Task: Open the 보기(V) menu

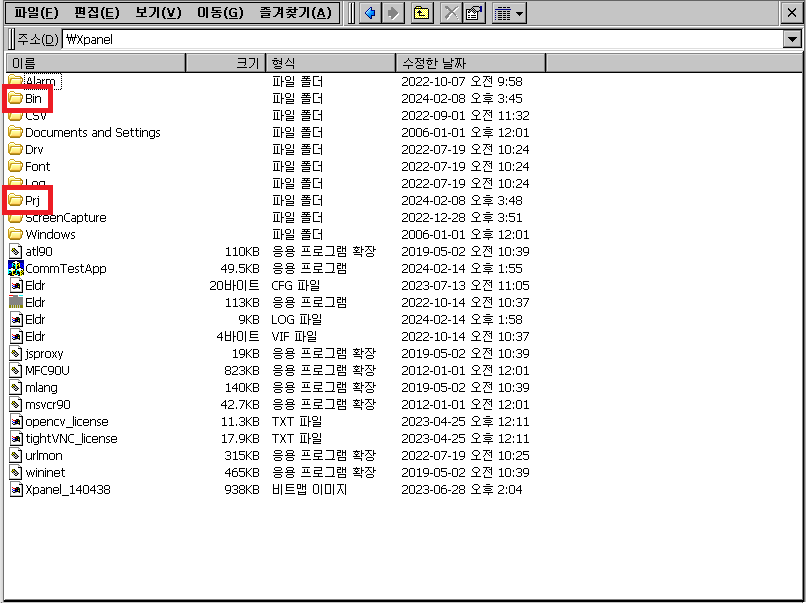Action: pos(158,13)
